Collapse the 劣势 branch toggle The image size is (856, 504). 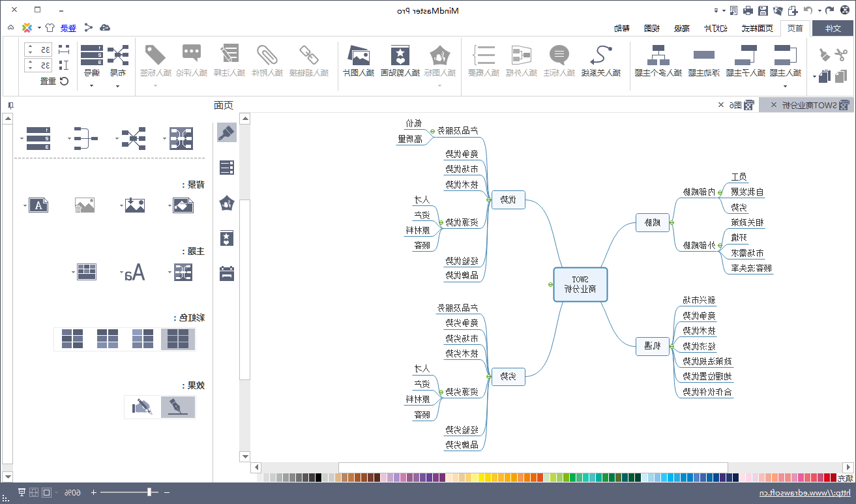(x=488, y=376)
